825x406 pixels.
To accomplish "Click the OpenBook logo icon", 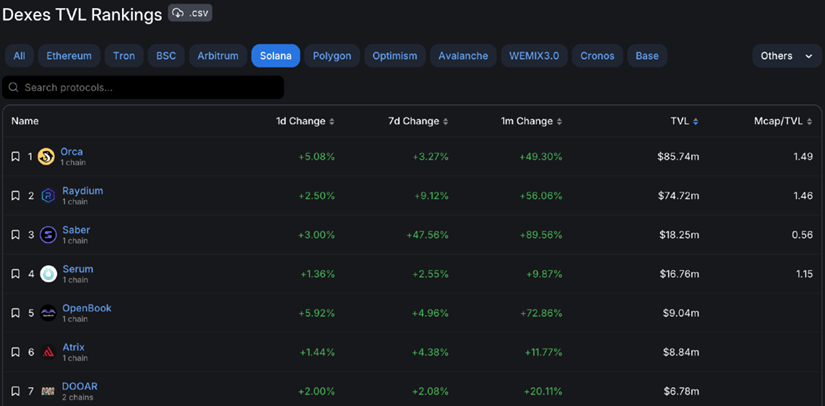I will click(48, 313).
